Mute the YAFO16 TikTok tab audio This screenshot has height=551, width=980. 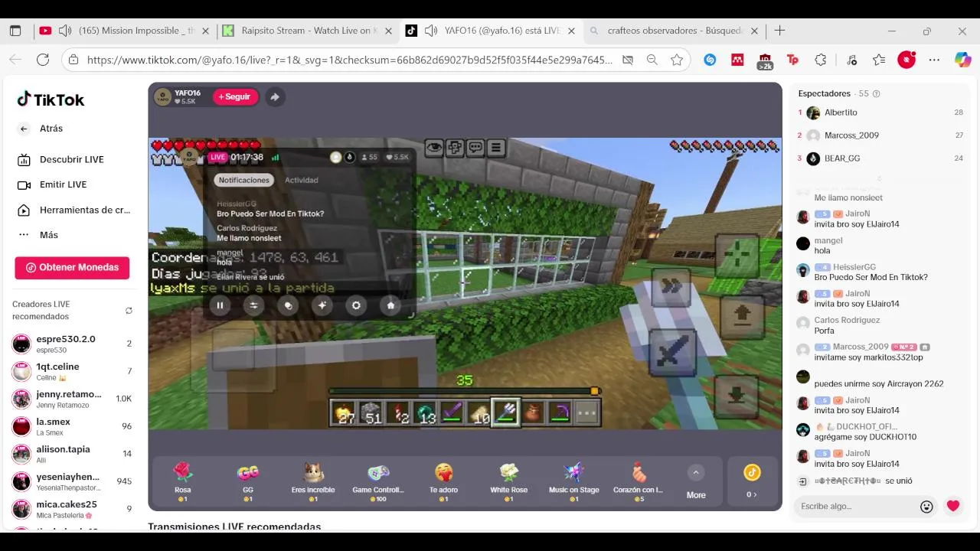point(431,31)
